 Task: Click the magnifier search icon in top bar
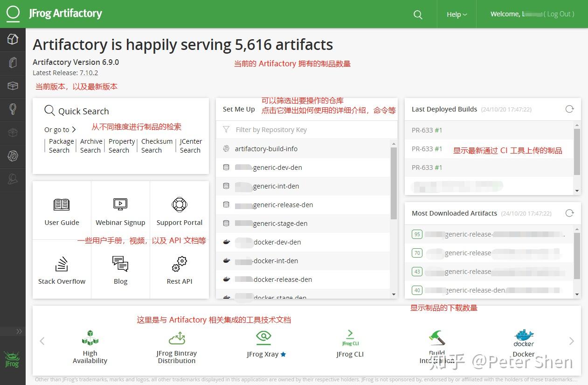click(x=417, y=14)
